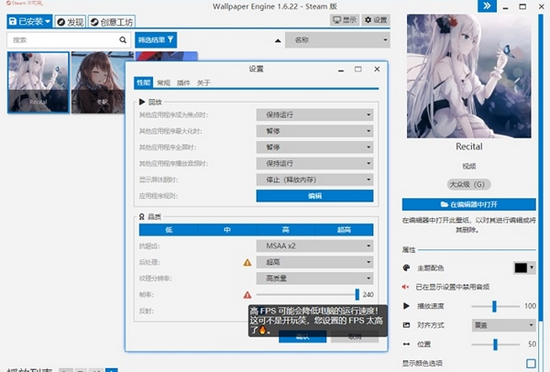Click the 位置 horizontal arrows icon

[x=406, y=344]
